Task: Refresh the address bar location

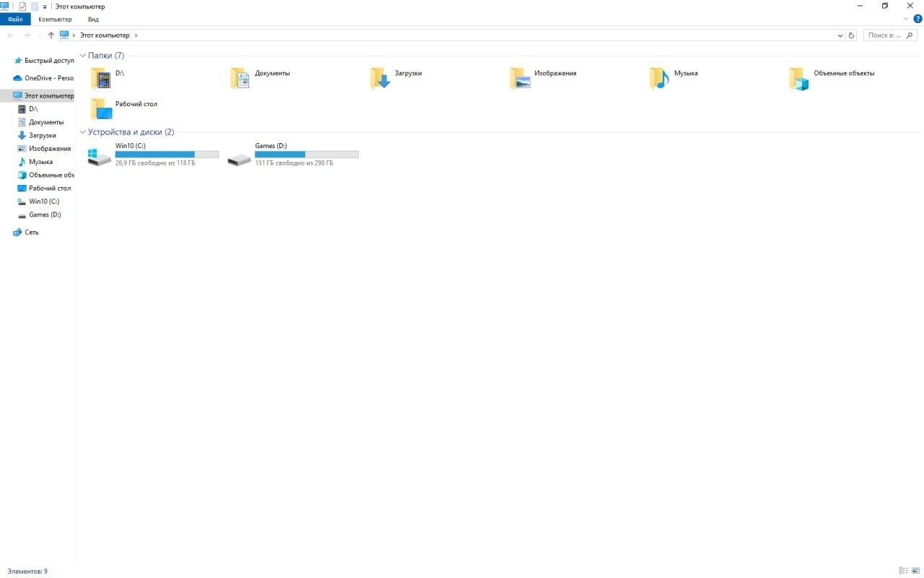Action: point(851,35)
